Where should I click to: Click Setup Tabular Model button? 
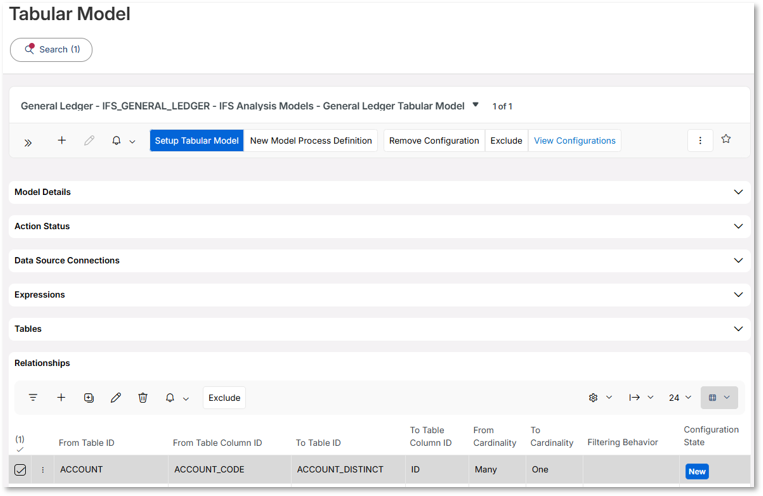(197, 141)
